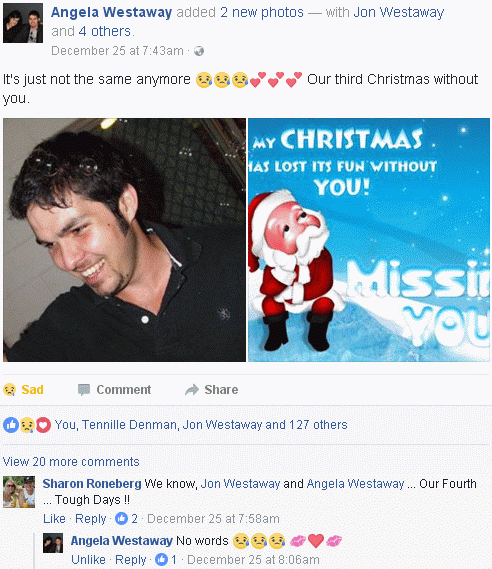492x569 pixels.
Task: Click the sad face reaction summary icon
Action: (27, 425)
